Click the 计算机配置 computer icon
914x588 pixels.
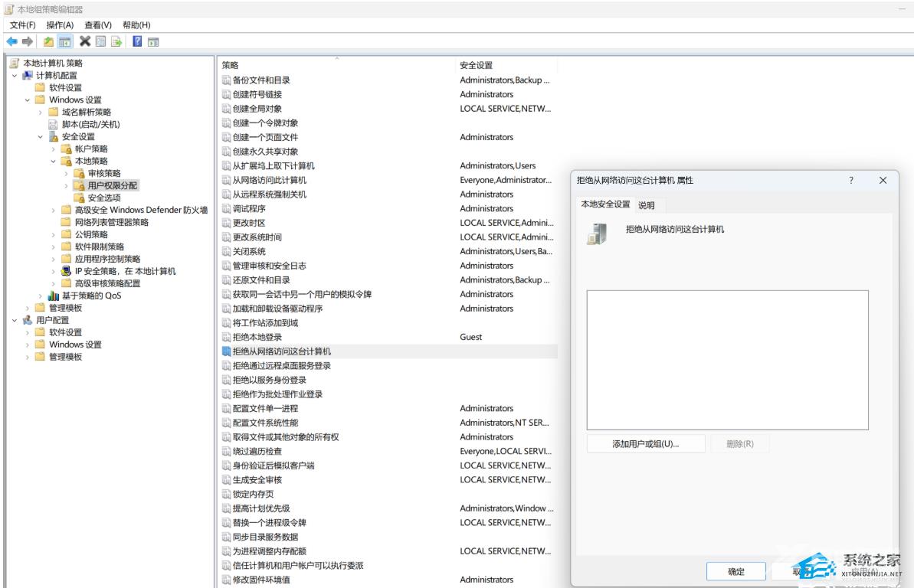pyautogui.click(x=28, y=75)
